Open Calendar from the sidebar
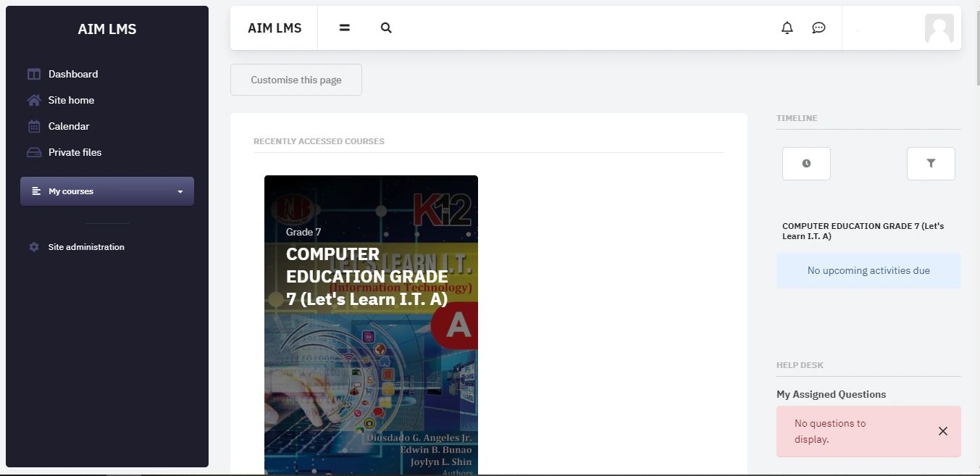The image size is (980, 476). click(69, 126)
